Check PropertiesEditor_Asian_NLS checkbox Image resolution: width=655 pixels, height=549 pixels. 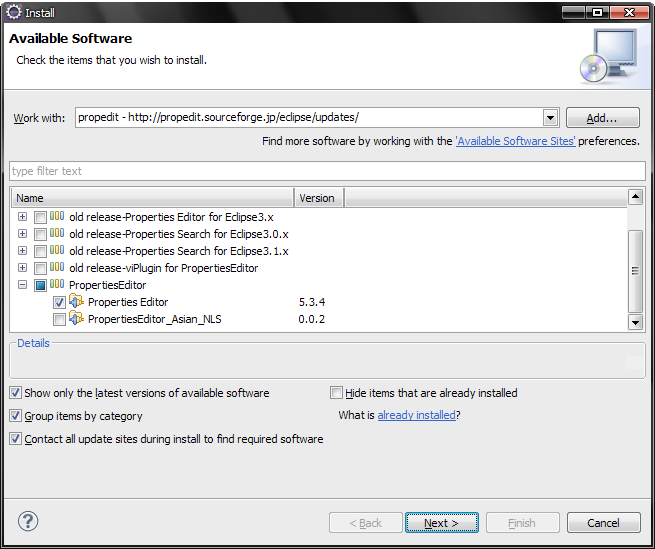pyautogui.click(x=59, y=320)
